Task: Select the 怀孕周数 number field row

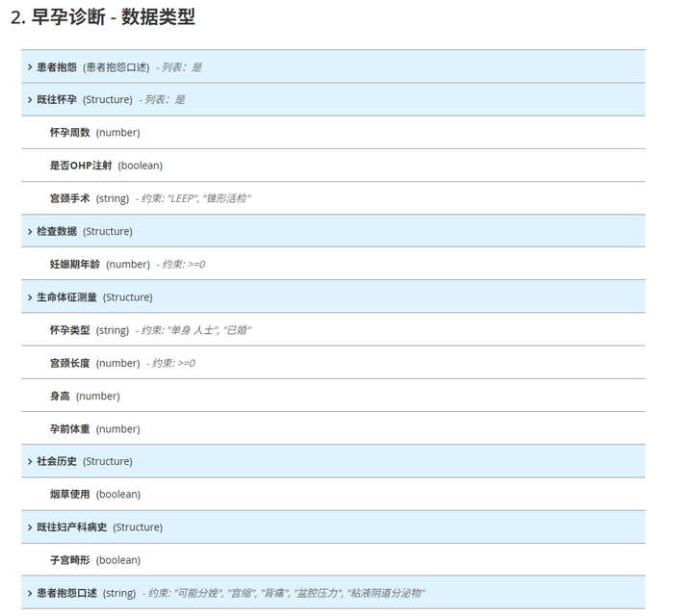Action: (x=69, y=133)
